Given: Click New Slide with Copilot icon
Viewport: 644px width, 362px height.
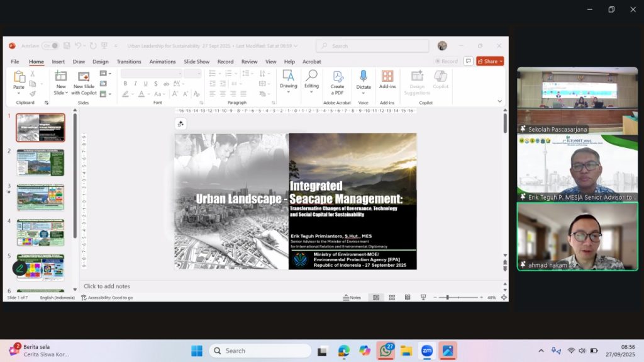Looking at the screenshot, I should [x=84, y=82].
